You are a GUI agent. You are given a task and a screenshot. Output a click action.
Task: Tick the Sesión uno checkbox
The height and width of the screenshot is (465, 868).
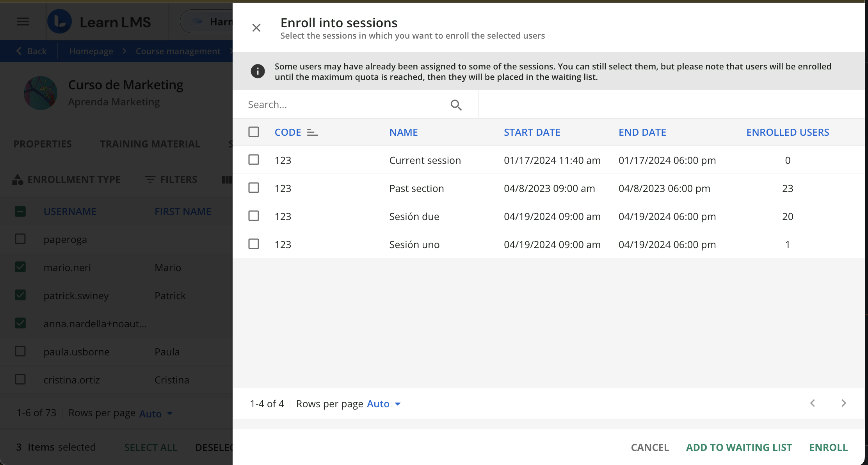pyautogui.click(x=254, y=244)
